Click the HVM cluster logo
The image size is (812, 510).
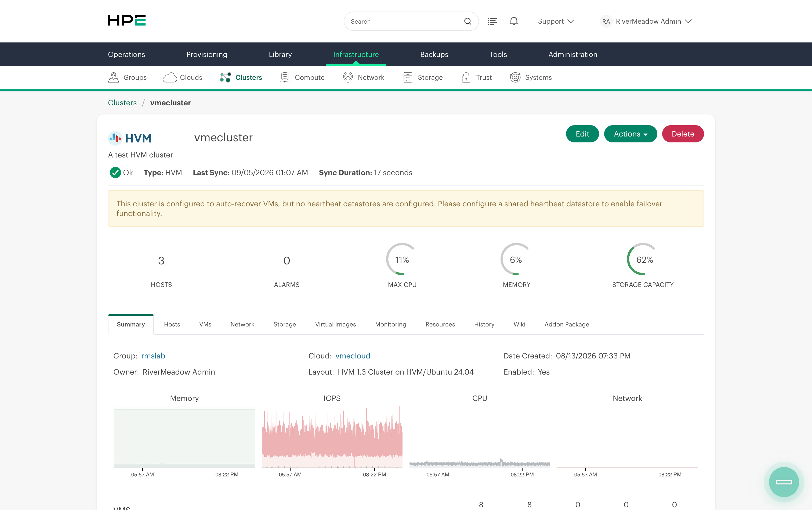click(x=130, y=138)
